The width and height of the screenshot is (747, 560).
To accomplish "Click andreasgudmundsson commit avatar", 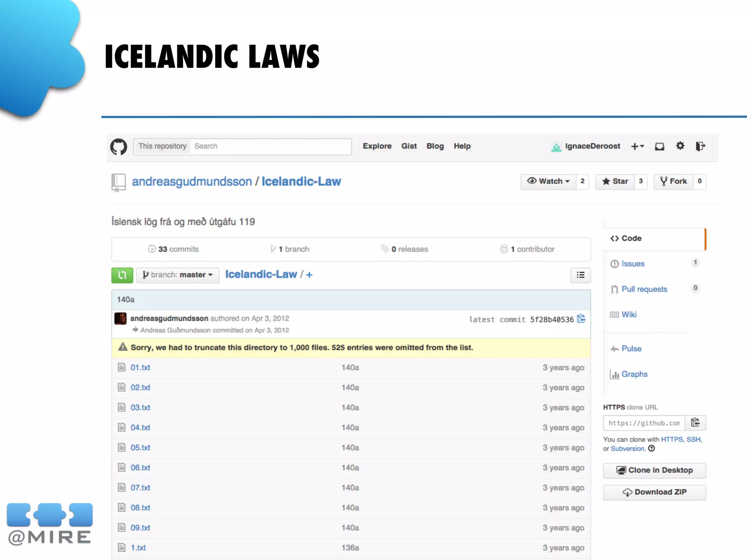I will tap(120, 319).
